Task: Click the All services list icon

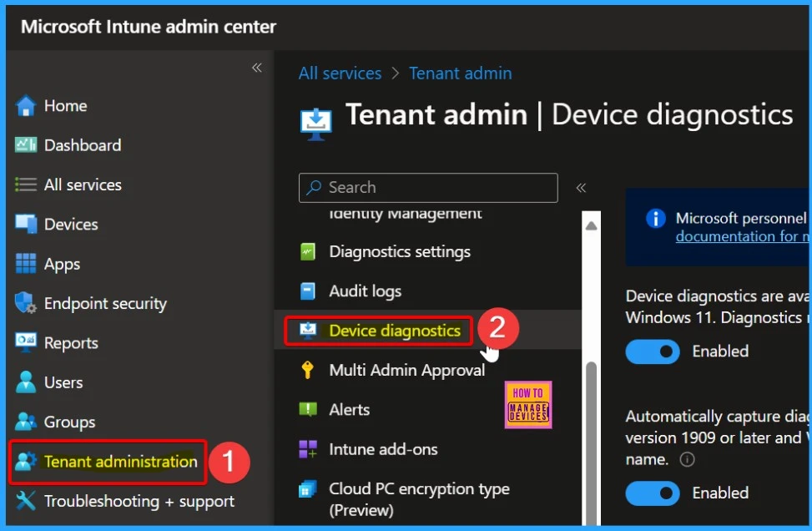Action: (x=25, y=185)
